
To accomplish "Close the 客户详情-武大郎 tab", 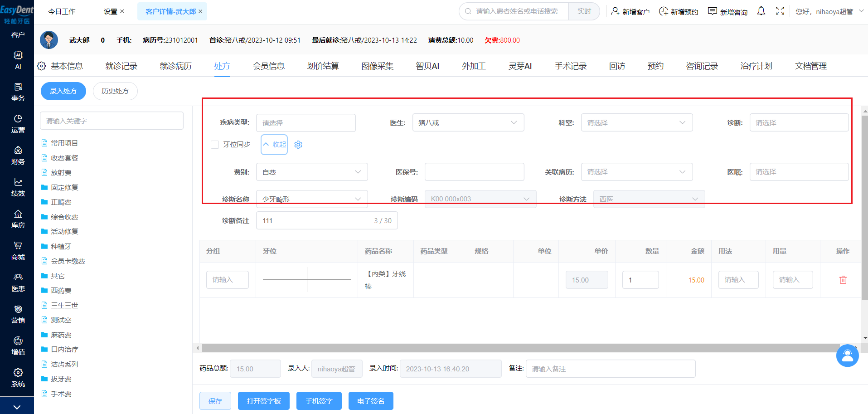I will [x=200, y=11].
